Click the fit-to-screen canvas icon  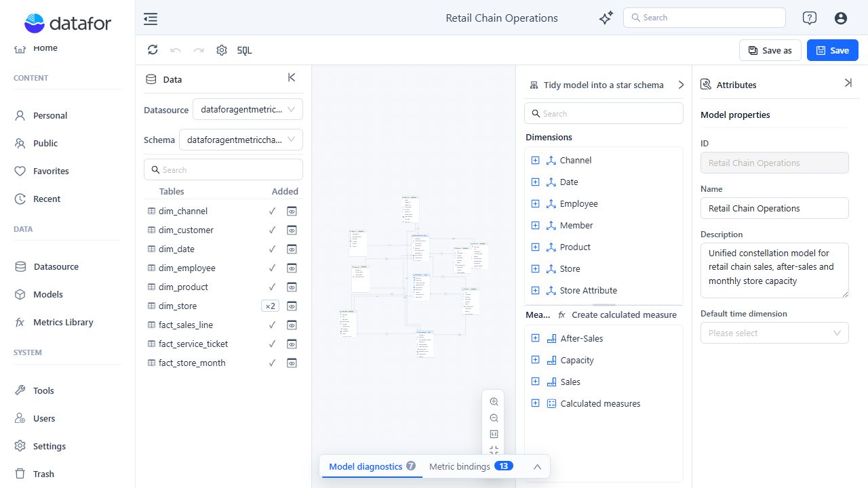(x=494, y=450)
